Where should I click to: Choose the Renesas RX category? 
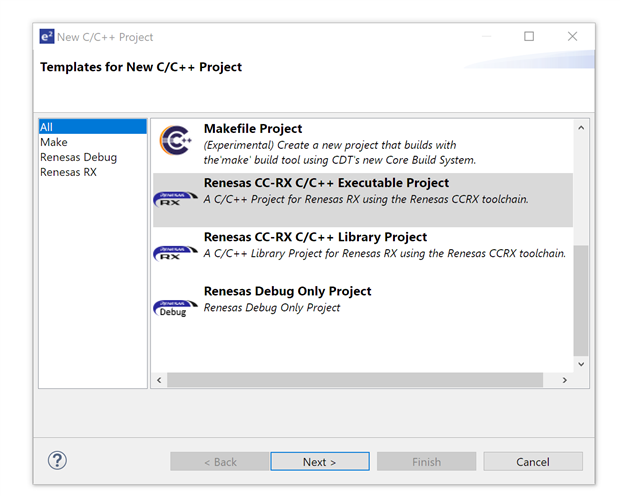pyautogui.click(x=69, y=172)
